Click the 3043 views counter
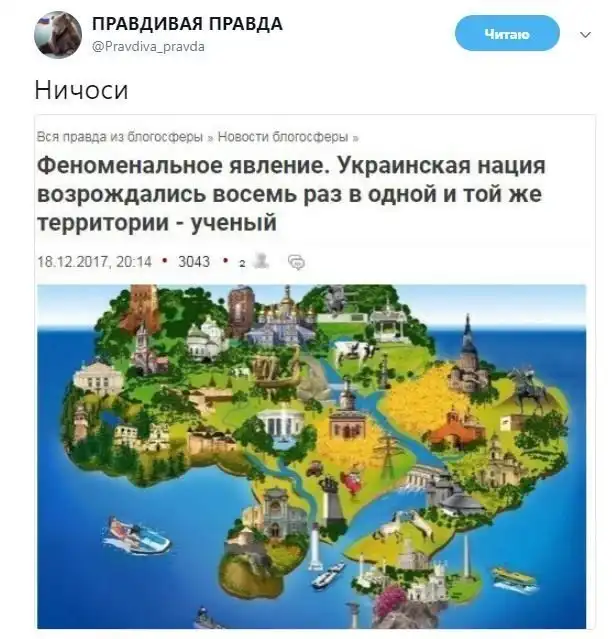This screenshot has height=639, width=613. pos(194,261)
